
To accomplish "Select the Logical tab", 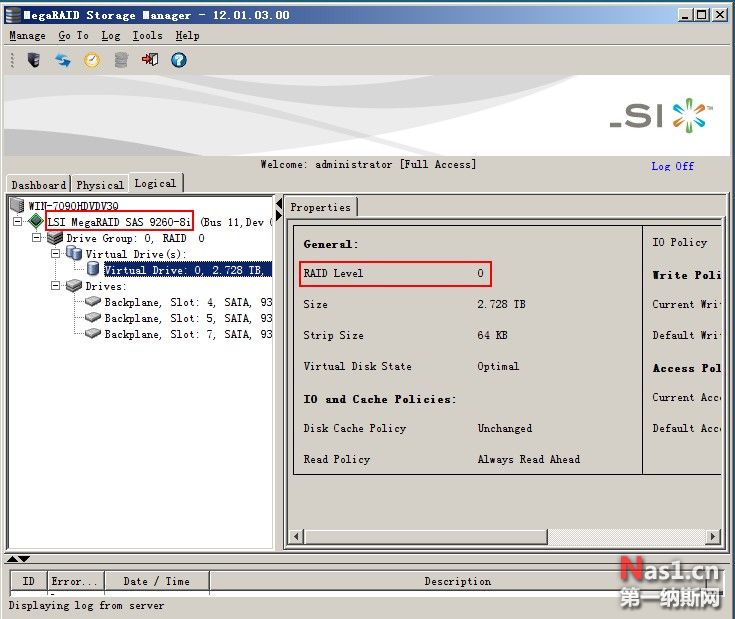I will (x=155, y=183).
